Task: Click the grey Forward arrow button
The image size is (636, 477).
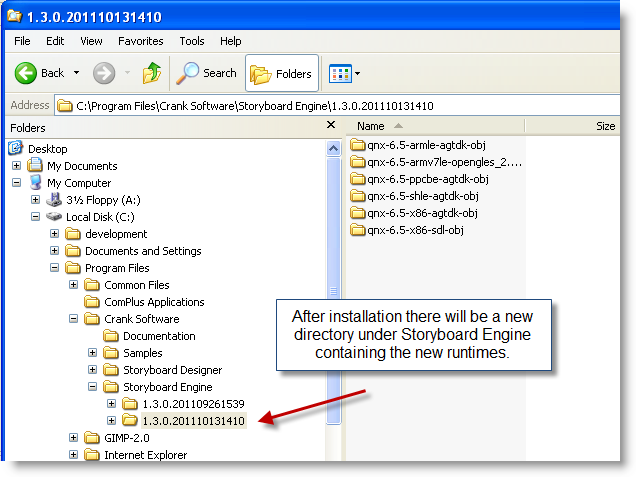Action: [104, 73]
